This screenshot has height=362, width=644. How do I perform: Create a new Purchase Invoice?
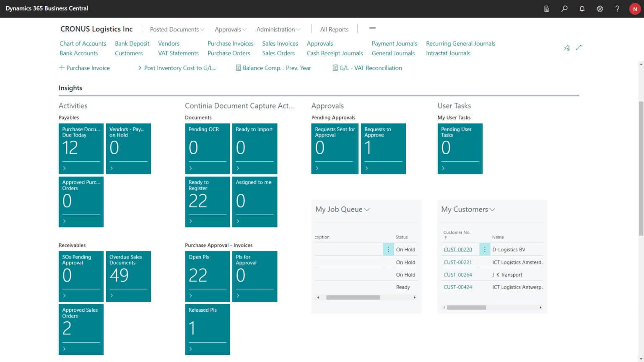84,68
